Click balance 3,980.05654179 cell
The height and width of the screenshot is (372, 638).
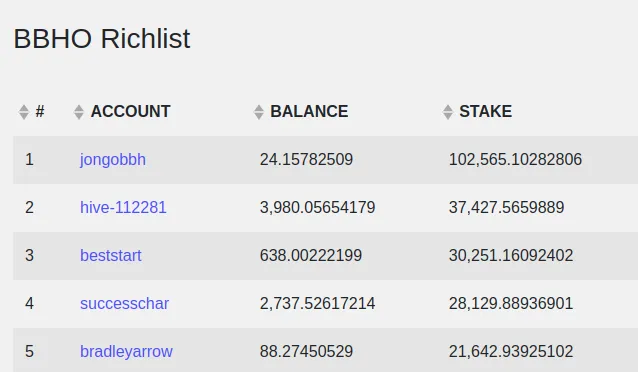coord(317,208)
